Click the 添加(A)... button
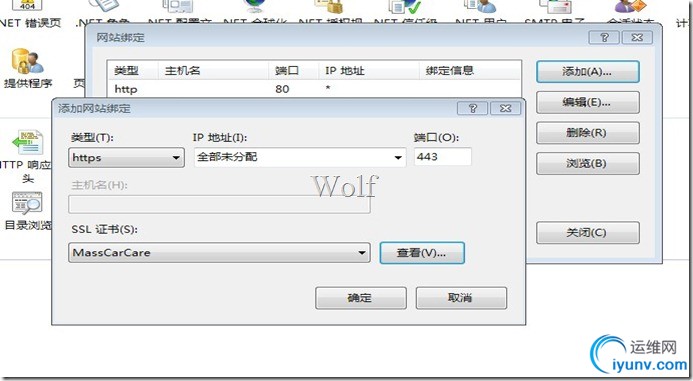 click(x=587, y=72)
